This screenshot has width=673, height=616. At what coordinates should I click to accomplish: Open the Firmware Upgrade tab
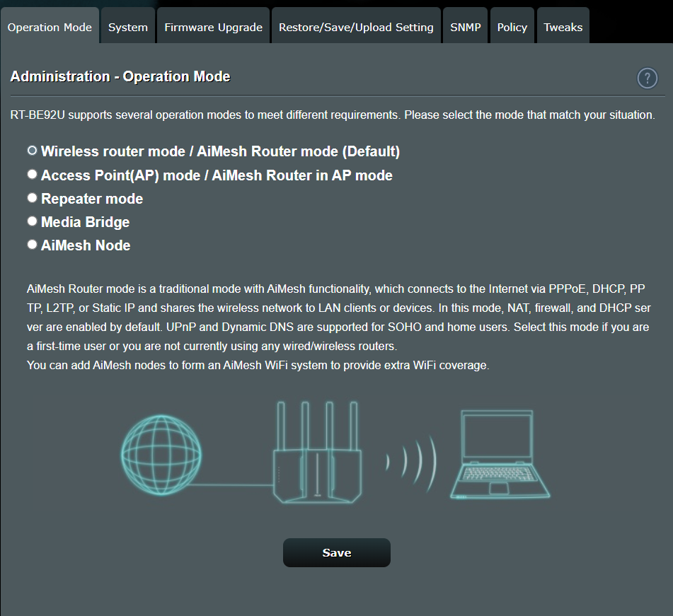point(213,25)
